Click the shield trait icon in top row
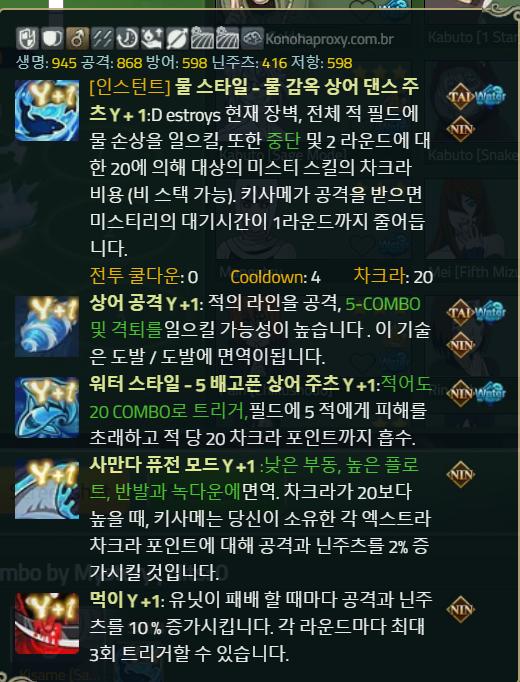Image resolution: width=520 pixels, height=682 pixels. [x=27, y=38]
